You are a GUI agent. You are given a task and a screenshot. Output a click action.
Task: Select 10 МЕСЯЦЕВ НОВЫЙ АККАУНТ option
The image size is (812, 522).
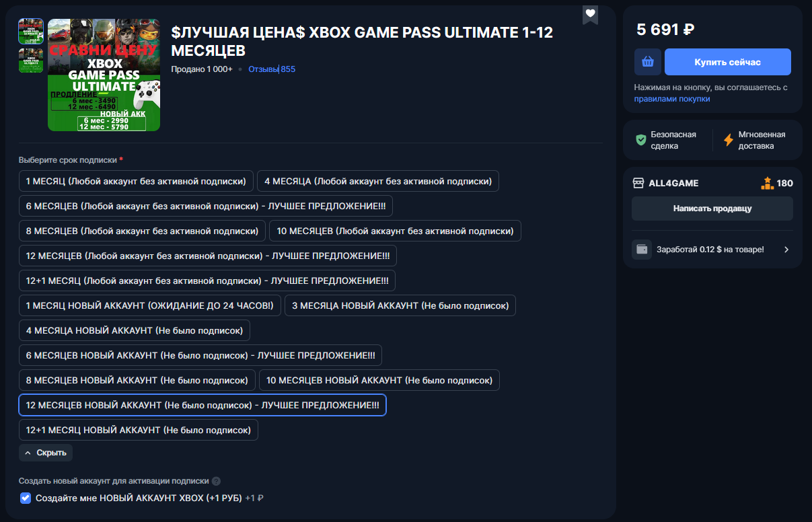click(x=379, y=380)
